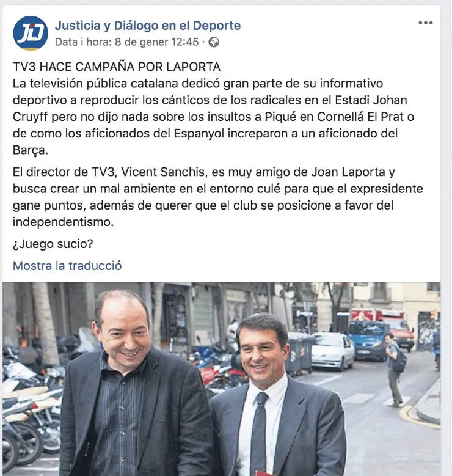Image resolution: width=452 pixels, height=476 pixels.
Task: Click the pedestrian with backpack in photo
Action: (395, 369)
